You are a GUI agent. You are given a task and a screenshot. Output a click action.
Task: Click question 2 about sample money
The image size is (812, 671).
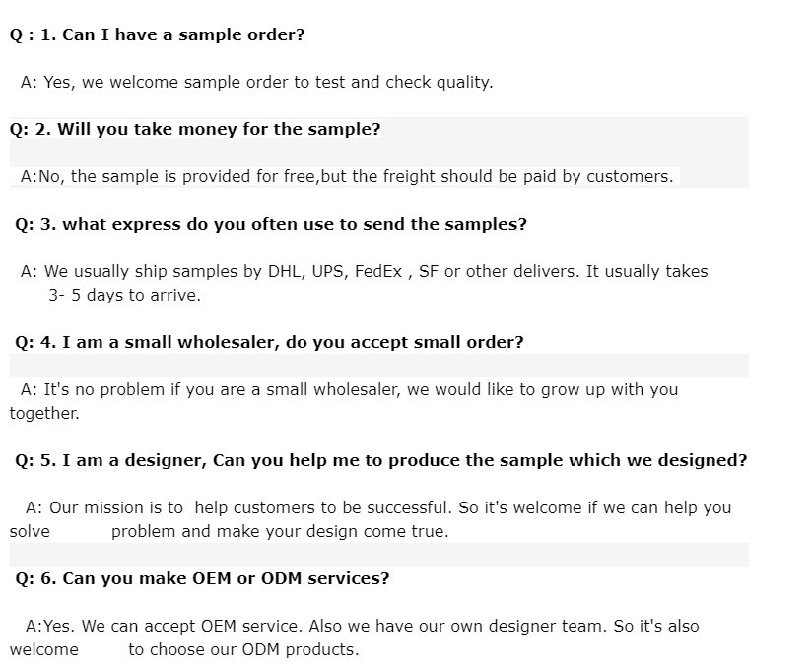point(195,129)
